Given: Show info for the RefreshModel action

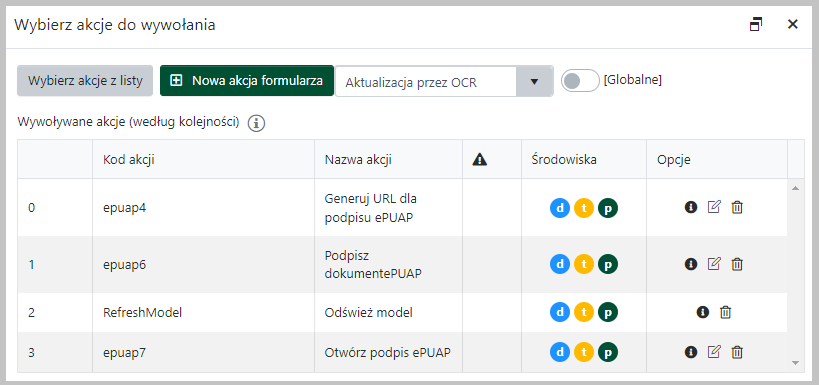Looking at the screenshot, I should 703,312.
